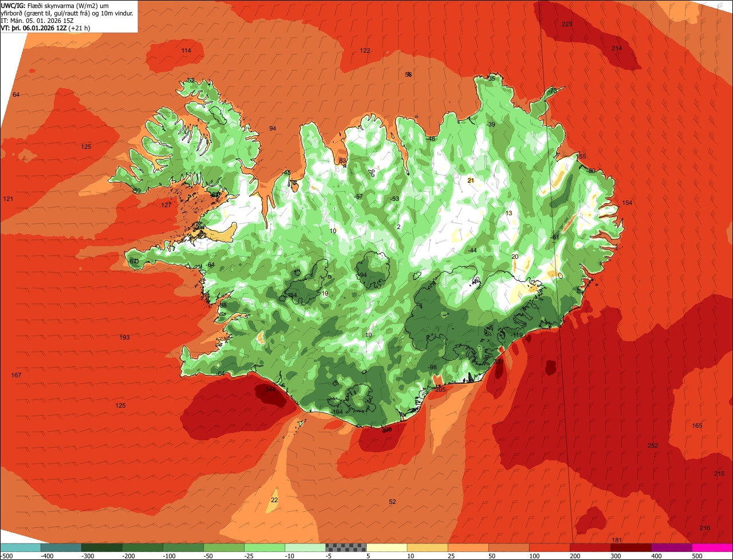
Task: Click the checkered legend swatch between -5 and 5
Action: coord(346,548)
